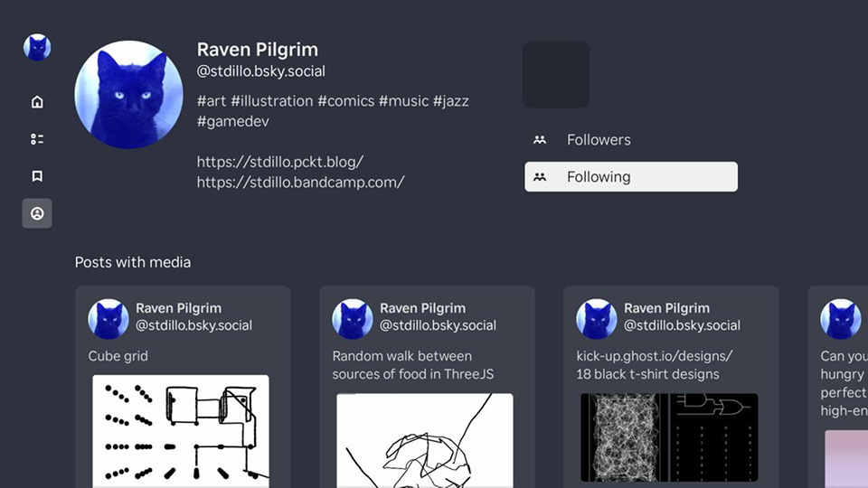Open the black t-shirt designs image
868x488 pixels.
(669, 437)
